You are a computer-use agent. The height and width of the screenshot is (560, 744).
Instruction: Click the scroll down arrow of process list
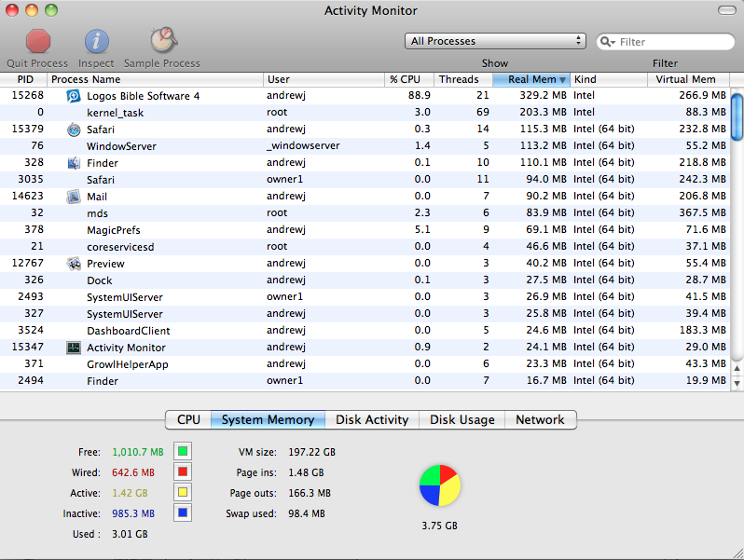coord(737,383)
